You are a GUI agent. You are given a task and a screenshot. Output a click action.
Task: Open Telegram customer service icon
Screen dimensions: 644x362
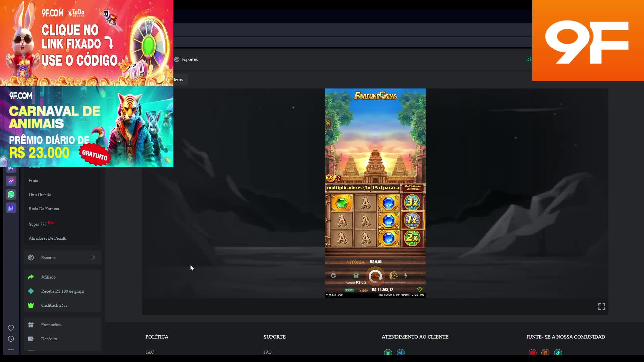click(401, 353)
